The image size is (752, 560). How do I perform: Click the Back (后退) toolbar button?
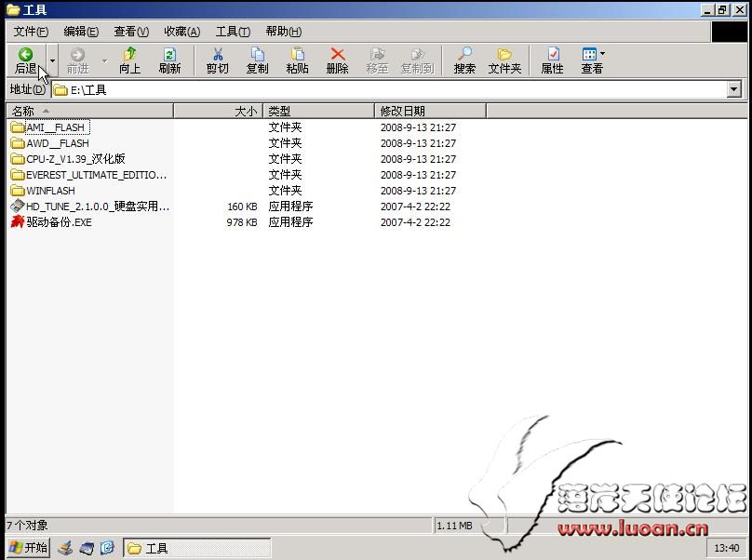[x=26, y=60]
